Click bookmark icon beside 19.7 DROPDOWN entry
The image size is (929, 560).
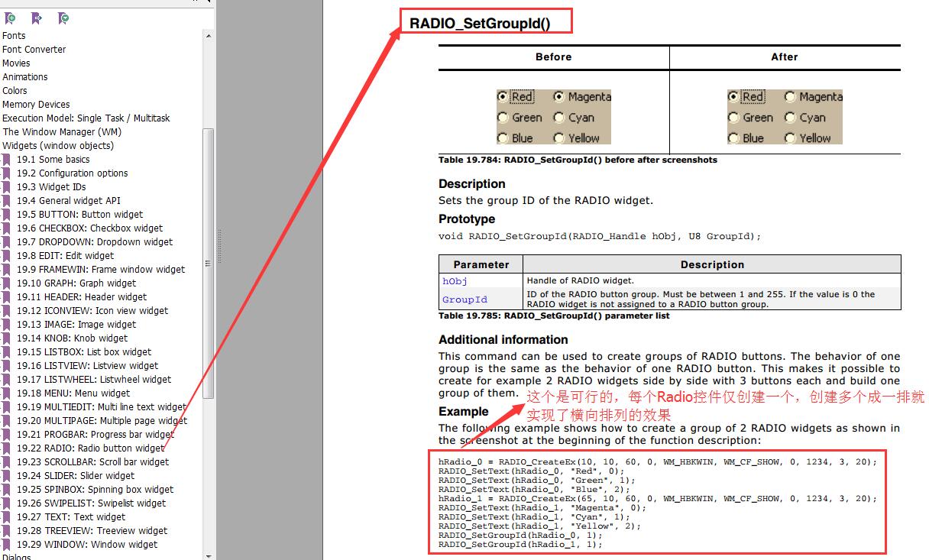tap(7, 242)
